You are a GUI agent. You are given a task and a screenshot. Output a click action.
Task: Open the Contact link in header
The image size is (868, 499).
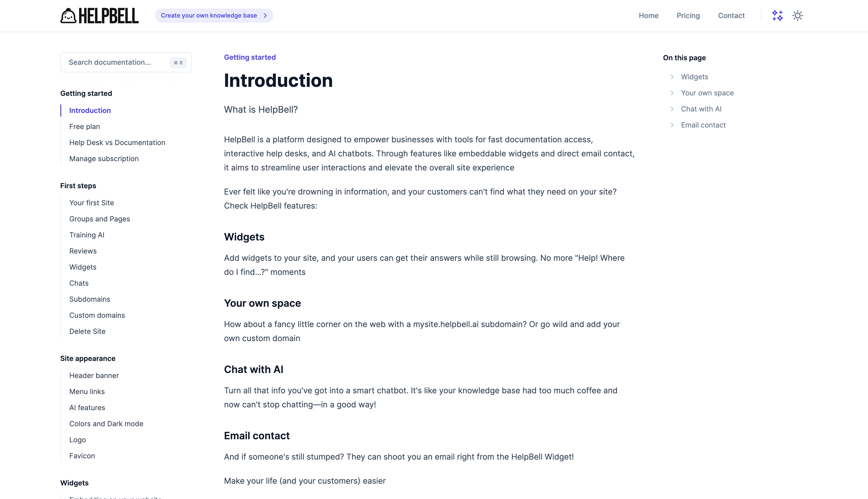click(x=731, y=16)
